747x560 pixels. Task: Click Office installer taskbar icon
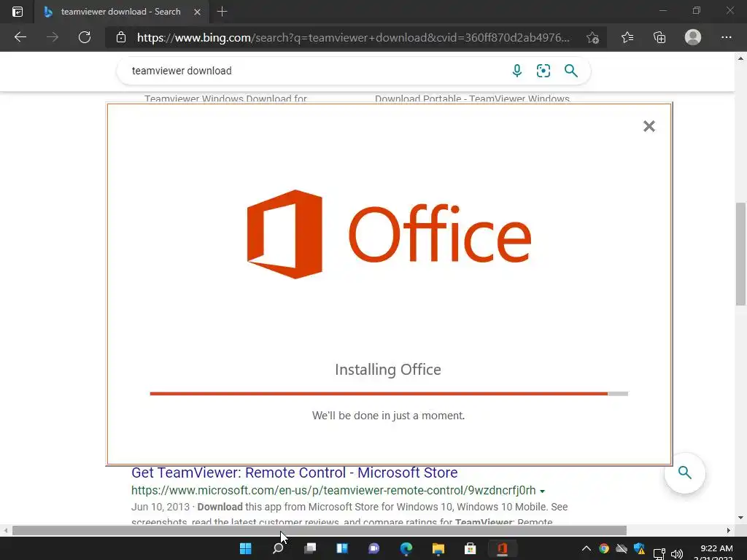[502, 548]
